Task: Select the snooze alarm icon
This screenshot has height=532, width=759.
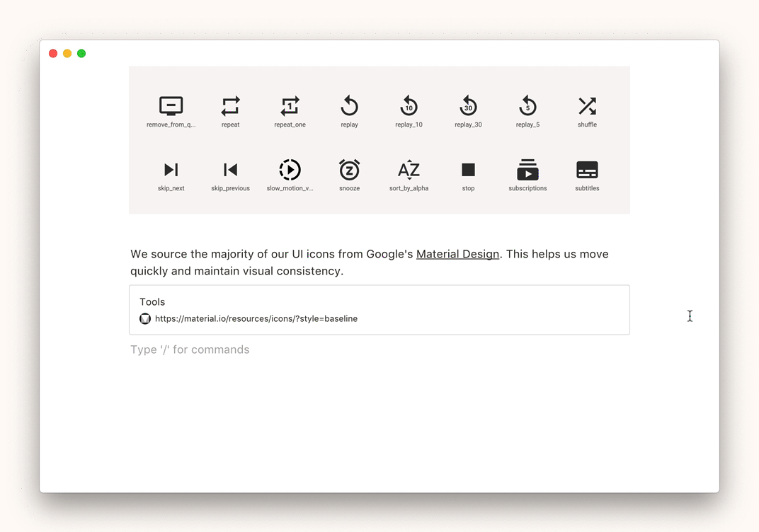Action: (349, 170)
